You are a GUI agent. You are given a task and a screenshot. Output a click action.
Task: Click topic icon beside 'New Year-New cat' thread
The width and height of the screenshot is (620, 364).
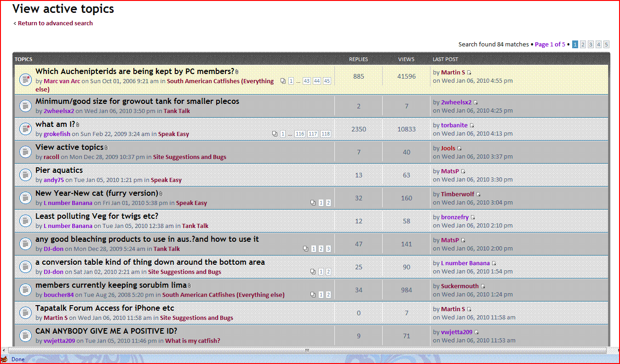[x=25, y=198]
